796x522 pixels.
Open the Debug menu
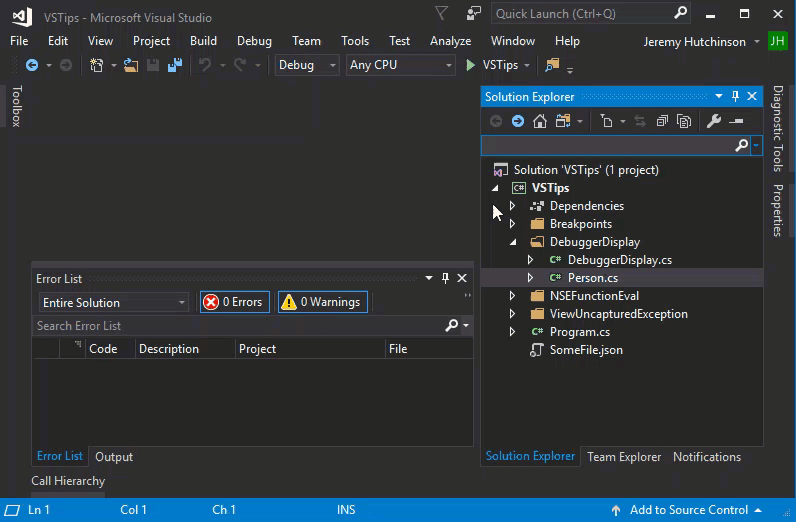tap(254, 41)
